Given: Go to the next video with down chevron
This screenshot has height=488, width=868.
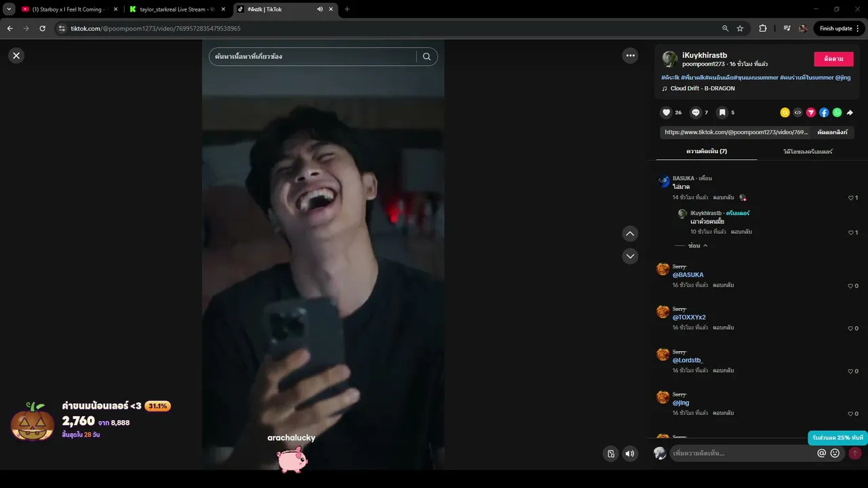Looking at the screenshot, I should 631,256.
